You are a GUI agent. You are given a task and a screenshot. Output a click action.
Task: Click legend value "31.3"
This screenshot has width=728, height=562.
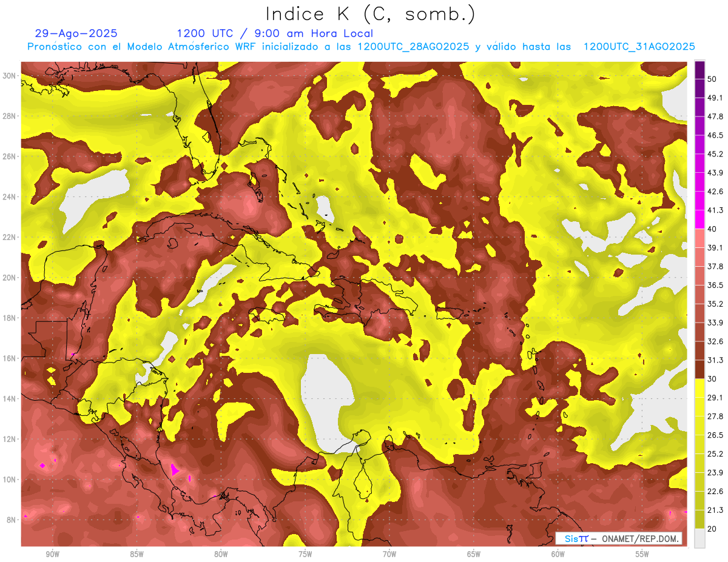715,360
